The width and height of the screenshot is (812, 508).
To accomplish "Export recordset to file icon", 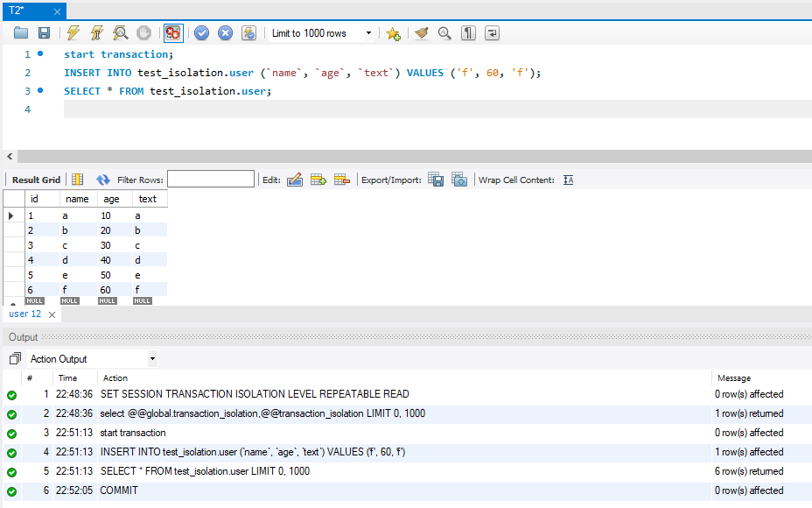I will [x=436, y=180].
